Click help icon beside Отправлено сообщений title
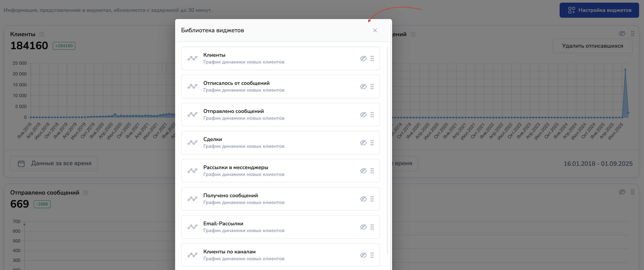The width and height of the screenshot is (644, 270). pos(85,193)
